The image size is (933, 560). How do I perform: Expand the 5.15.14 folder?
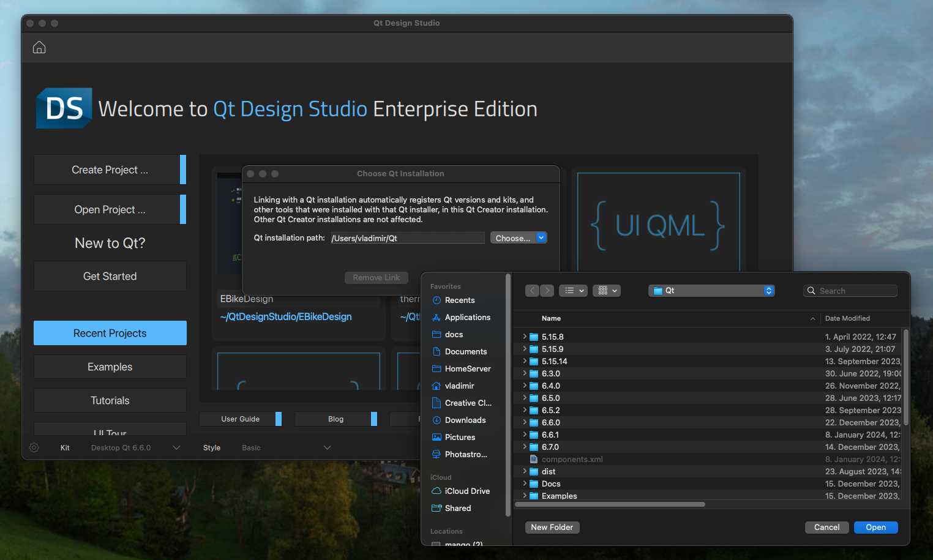tap(525, 361)
